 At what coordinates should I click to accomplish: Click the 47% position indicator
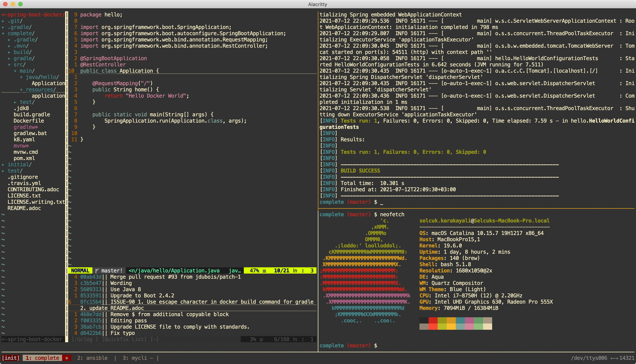point(254,271)
